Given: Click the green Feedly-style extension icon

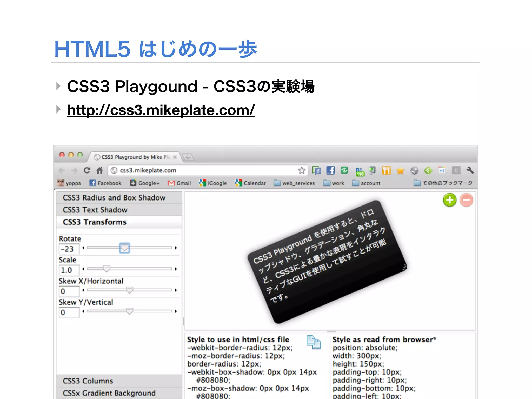Looking at the screenshot, I should [428, 171].
